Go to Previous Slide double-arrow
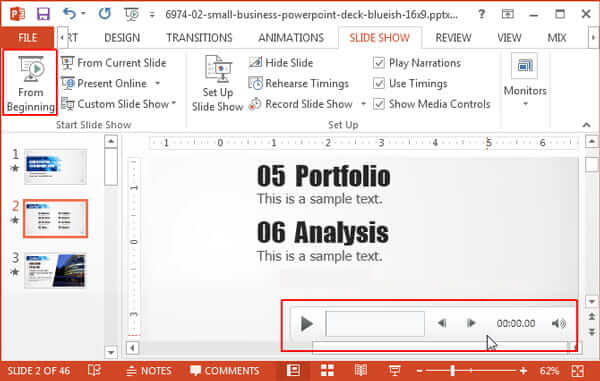The width and height of the screenshot is (600, 381). coord(592,317)
